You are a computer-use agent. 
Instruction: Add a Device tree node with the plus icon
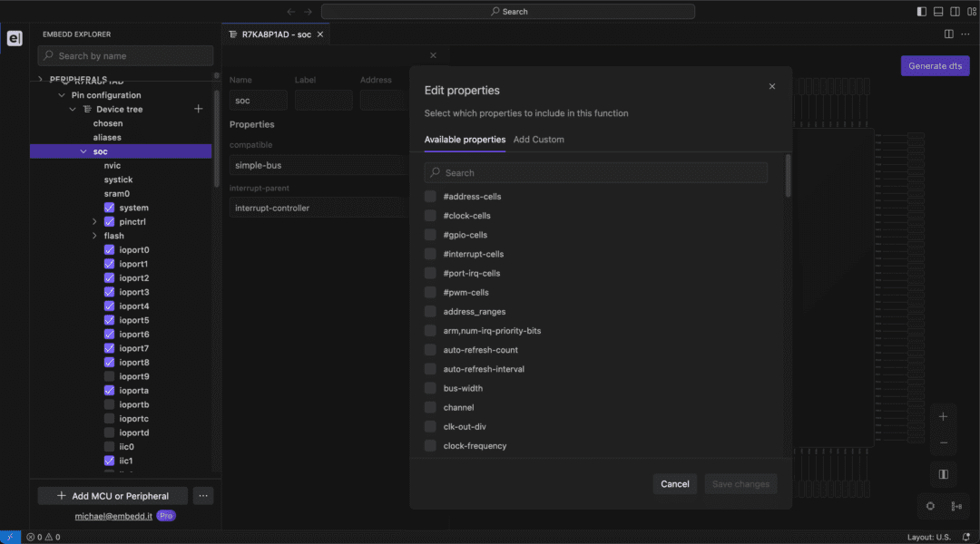coord(198,109)
